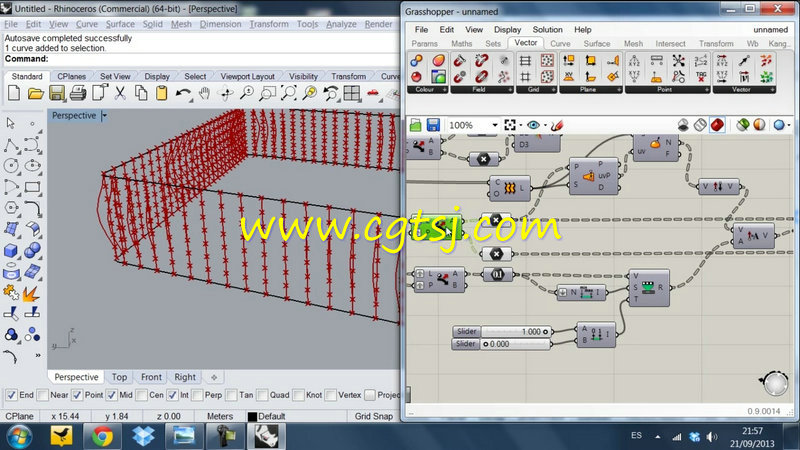Screen dimensions: 800x450
Task: Click the Paste clipboard icon in Rhino
Action: [161, 93]
